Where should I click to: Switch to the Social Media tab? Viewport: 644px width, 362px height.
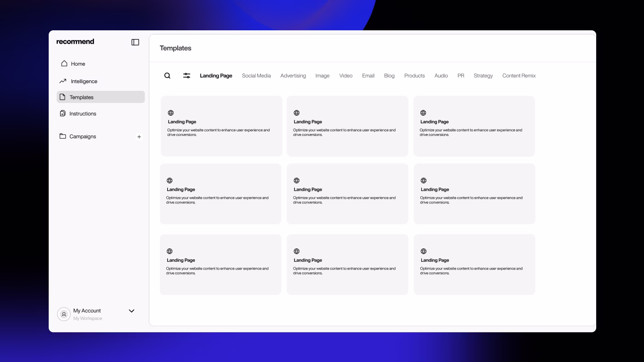click(256, 76)
